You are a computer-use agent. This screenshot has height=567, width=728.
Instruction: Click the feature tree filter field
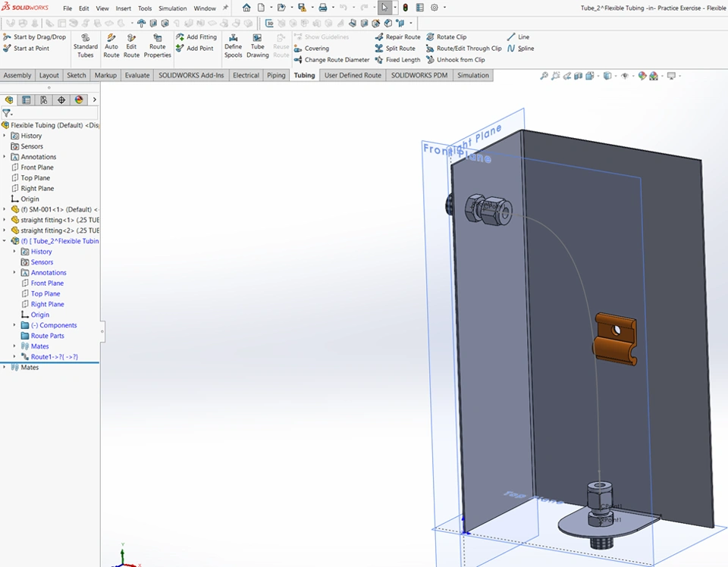53,113
